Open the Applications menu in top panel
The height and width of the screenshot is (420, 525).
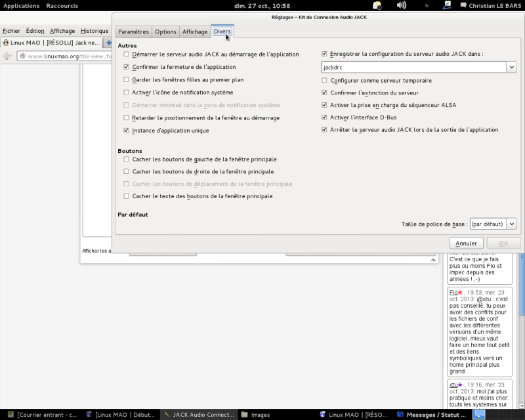tap(22, 6)
